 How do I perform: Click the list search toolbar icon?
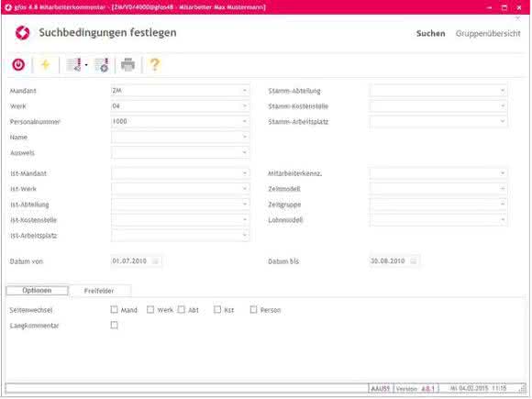pyautogui.click(x=73, y=64)
